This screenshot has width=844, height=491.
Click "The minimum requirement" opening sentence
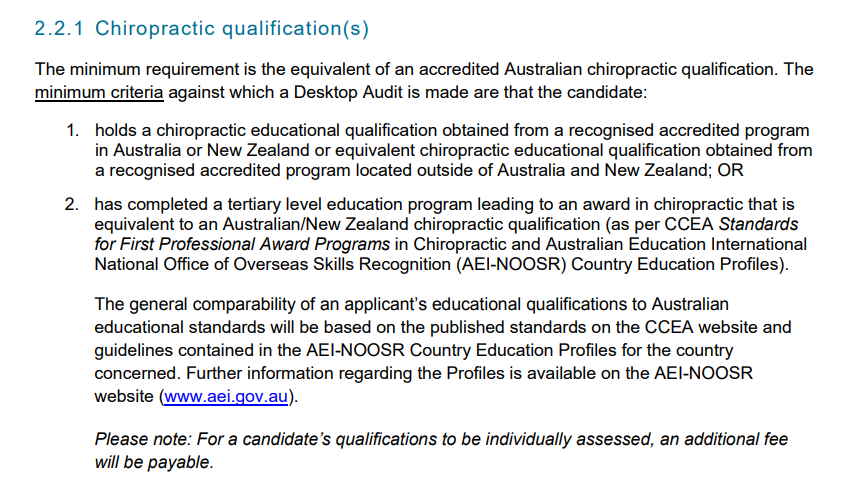click(137, 69)
